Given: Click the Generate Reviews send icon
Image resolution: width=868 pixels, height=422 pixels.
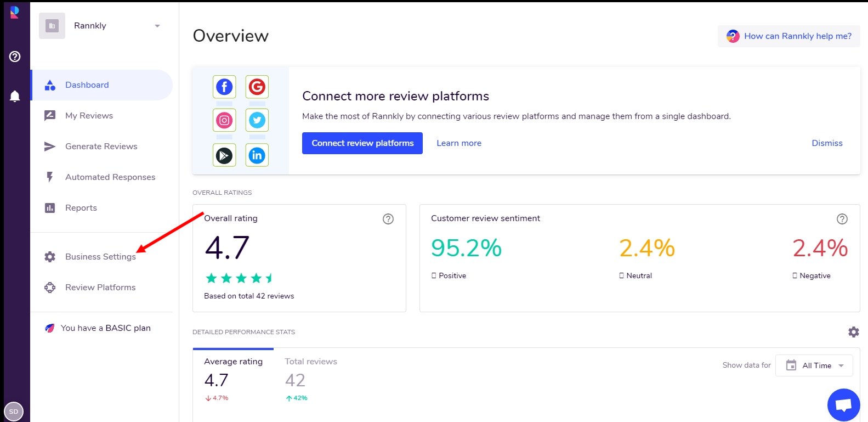Looking at the screenshot, I should click(x=50, y=147).
